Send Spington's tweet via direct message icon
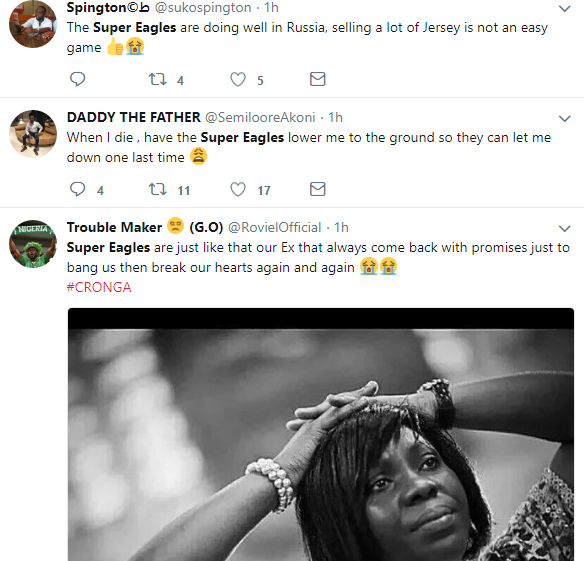The width and height of the screenshot is (584, 561). [318, 79]
